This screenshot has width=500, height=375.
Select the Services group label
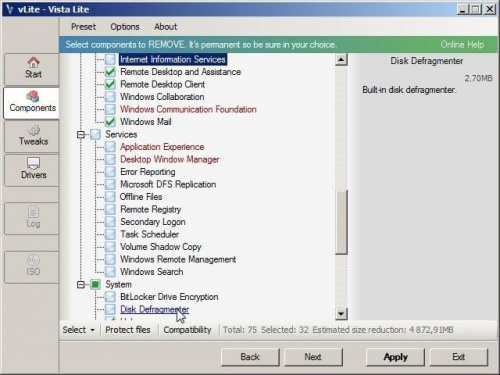121,135
